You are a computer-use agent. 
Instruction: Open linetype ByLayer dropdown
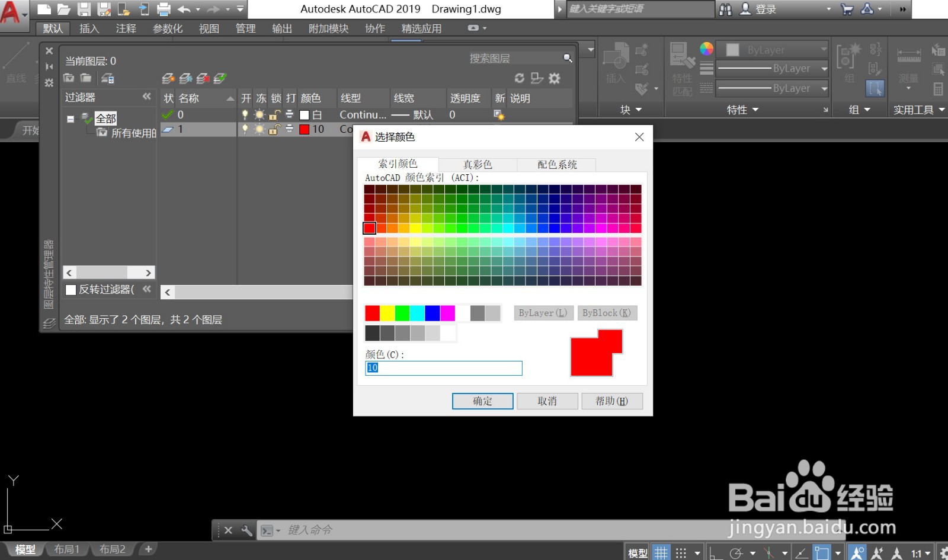[x=772, y=88]
